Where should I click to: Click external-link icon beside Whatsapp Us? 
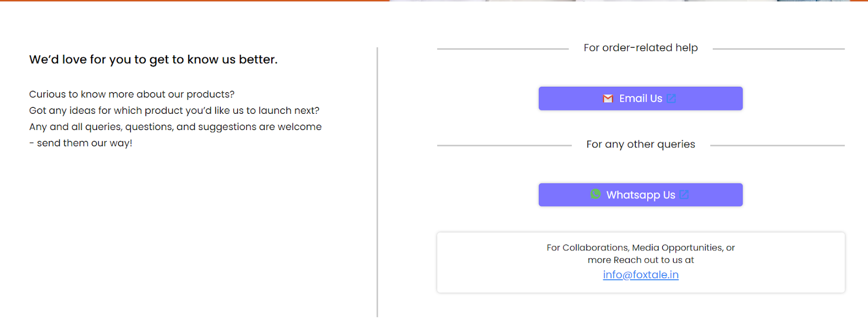point(684,195)
